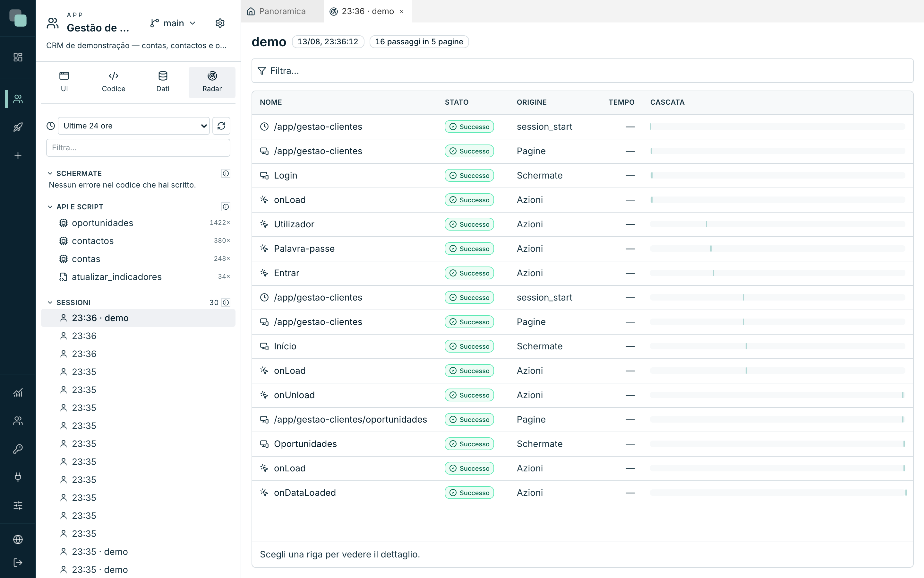Open the plug integrations icon in rail
This screenshot has height=578, width=924.
18,477
